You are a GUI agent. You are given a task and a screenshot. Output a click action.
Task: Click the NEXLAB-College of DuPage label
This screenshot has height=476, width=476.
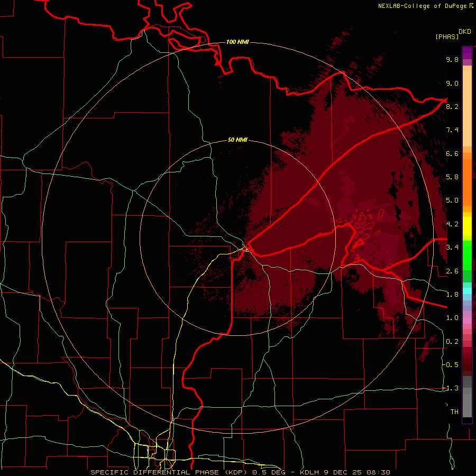422,6
